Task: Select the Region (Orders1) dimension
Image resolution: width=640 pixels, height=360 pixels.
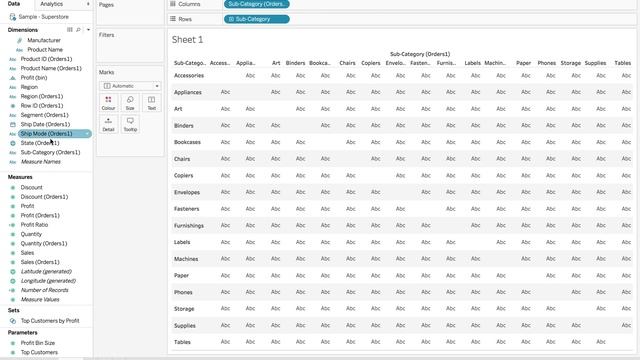Action: pyautogui.click(x=42, y=96)
